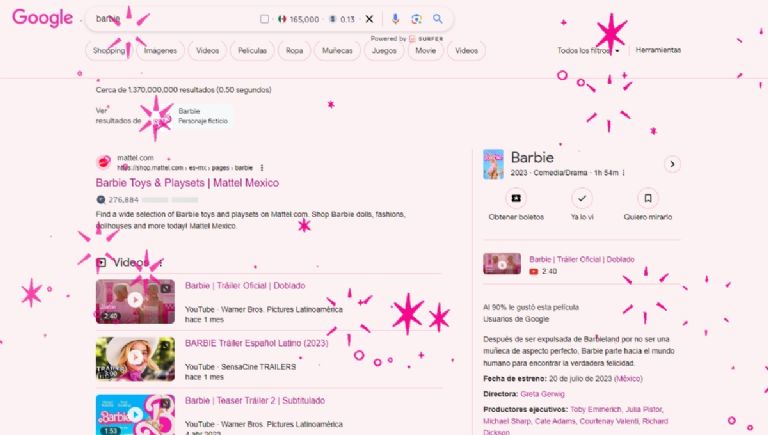Select the Juegos filter chip
768x435 pixels.
tap(384, 50)
